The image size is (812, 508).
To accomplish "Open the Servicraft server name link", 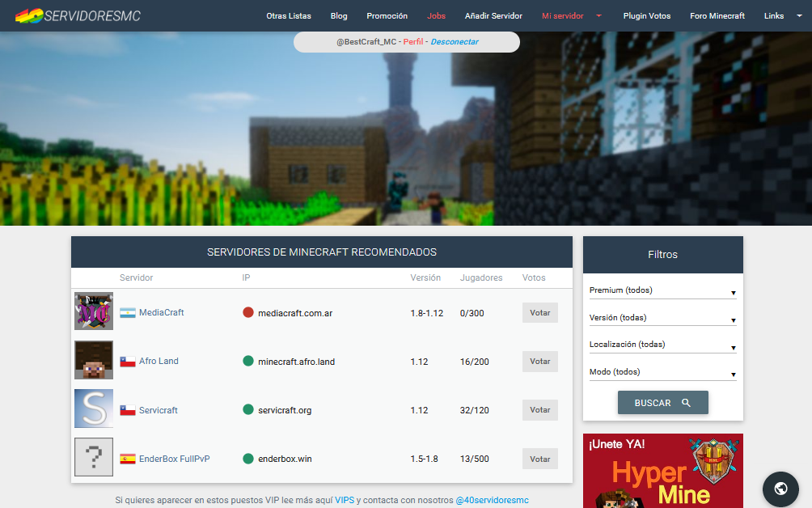I will [x=158, y=410].
